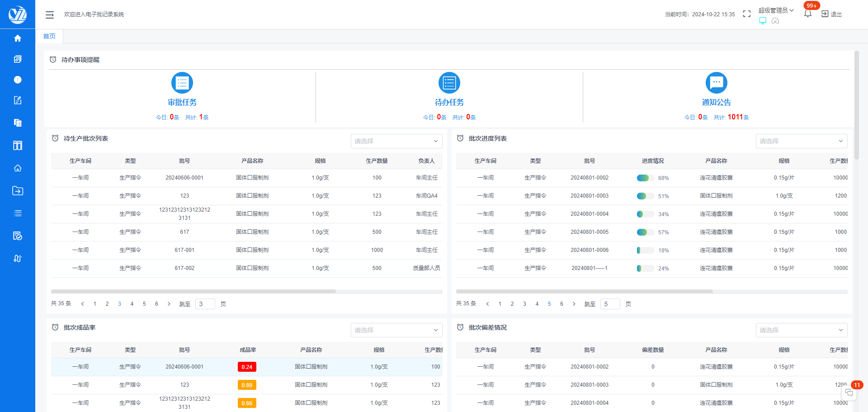The height and width of the screenshot is (412, 868).
Task: Go to previous page in 待生产批次列表 pagination
Action: [82, 304]
